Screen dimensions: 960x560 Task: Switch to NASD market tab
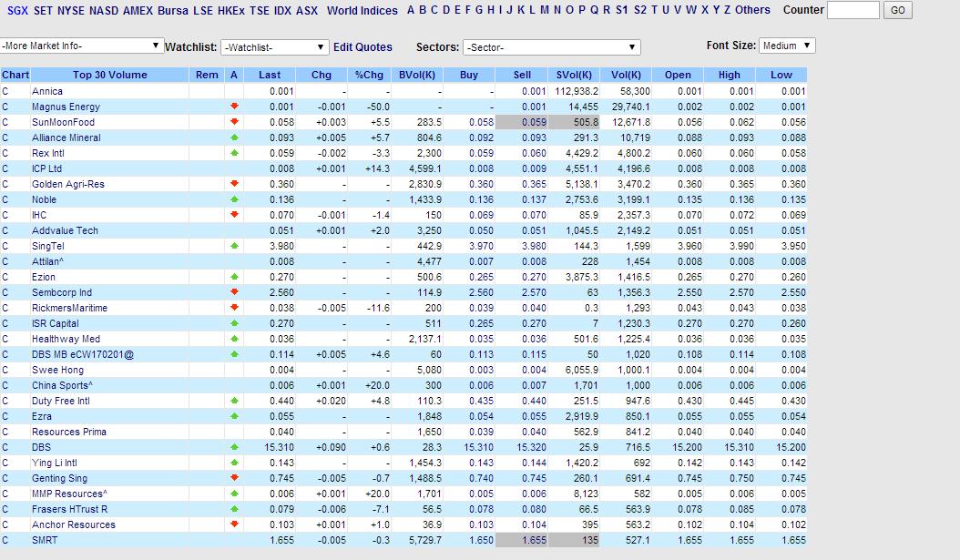104,10
